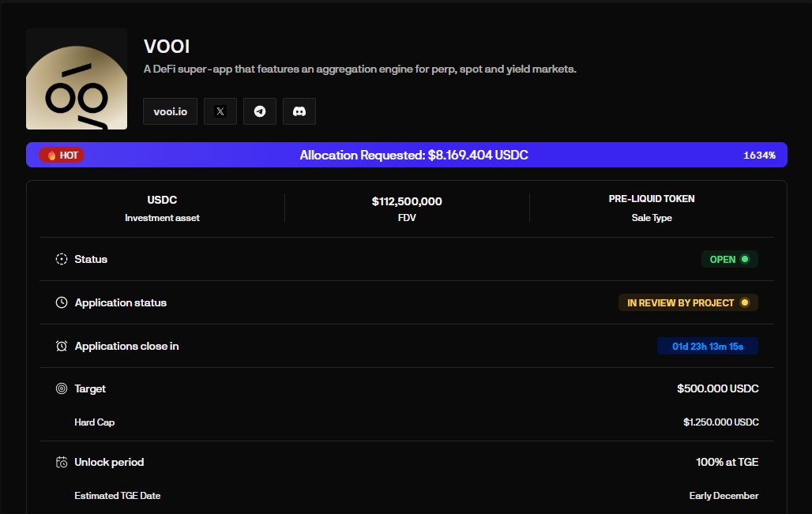The image size is (812, 514).
Task: Click the PRE-LIQUID TOKEN sale type
Action: [652, 199]
